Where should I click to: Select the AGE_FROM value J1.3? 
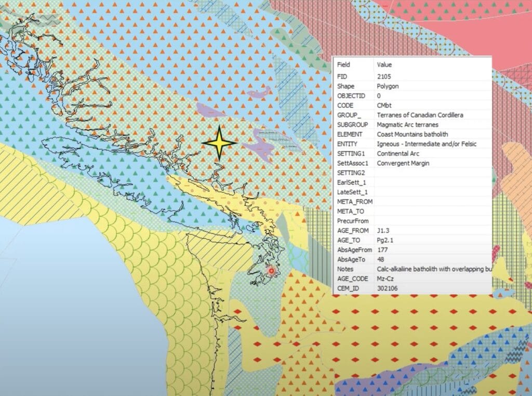coord(383,231)
